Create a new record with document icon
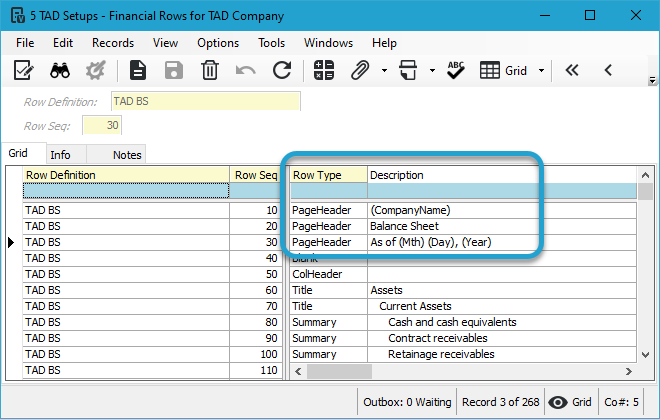Screen dimensions: 660x419 tap(138, 70)
